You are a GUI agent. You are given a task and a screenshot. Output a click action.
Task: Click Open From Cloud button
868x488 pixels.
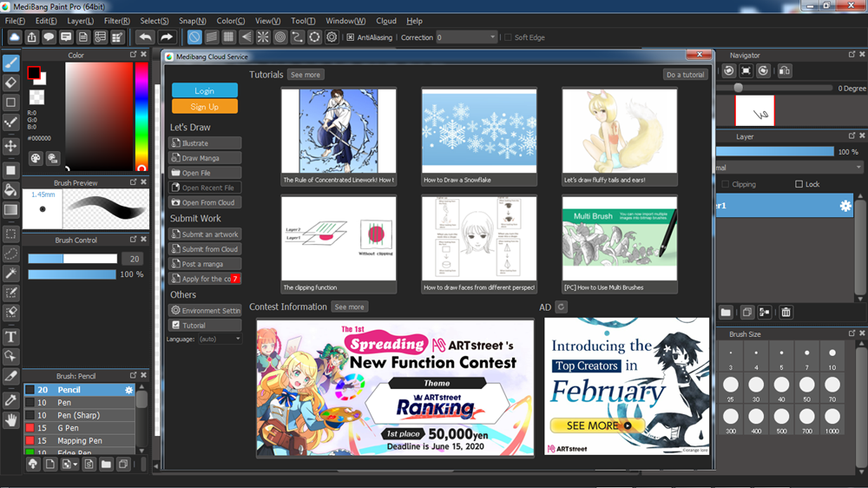(205, 202)
